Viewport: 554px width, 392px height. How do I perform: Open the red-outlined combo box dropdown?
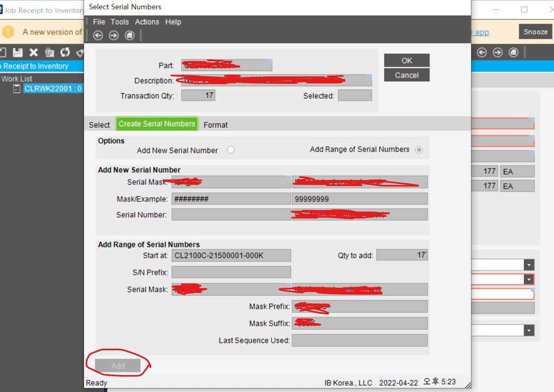click(x=529, y=279)
